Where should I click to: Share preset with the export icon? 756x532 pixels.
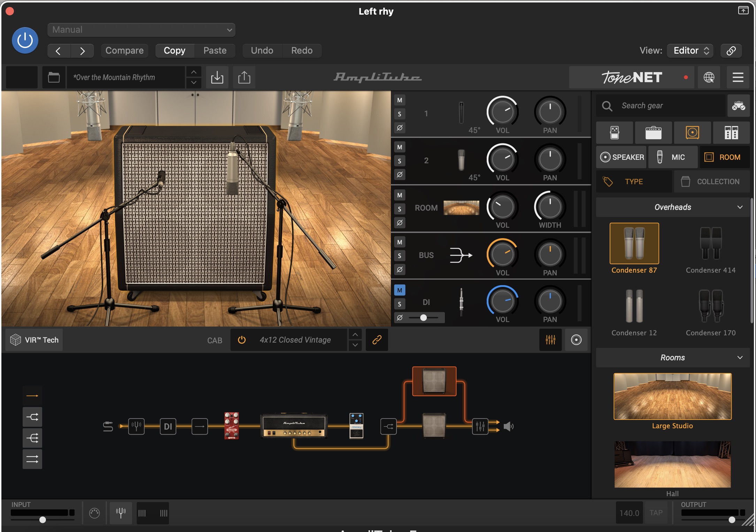pyautogui.click(x=244, y=77)
